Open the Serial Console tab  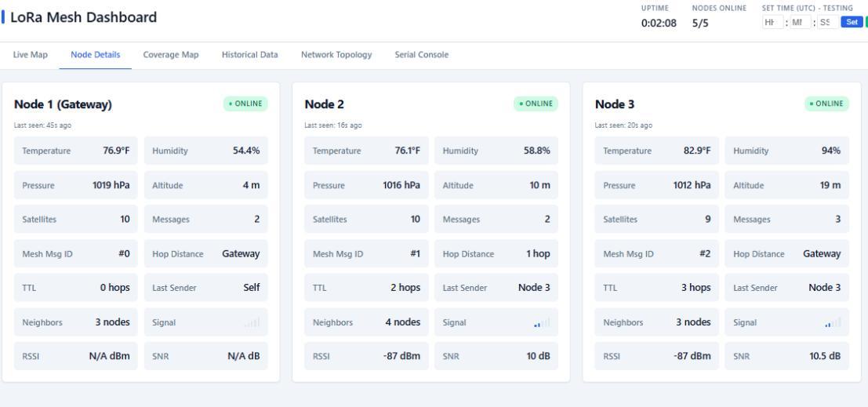pos(421,55)
